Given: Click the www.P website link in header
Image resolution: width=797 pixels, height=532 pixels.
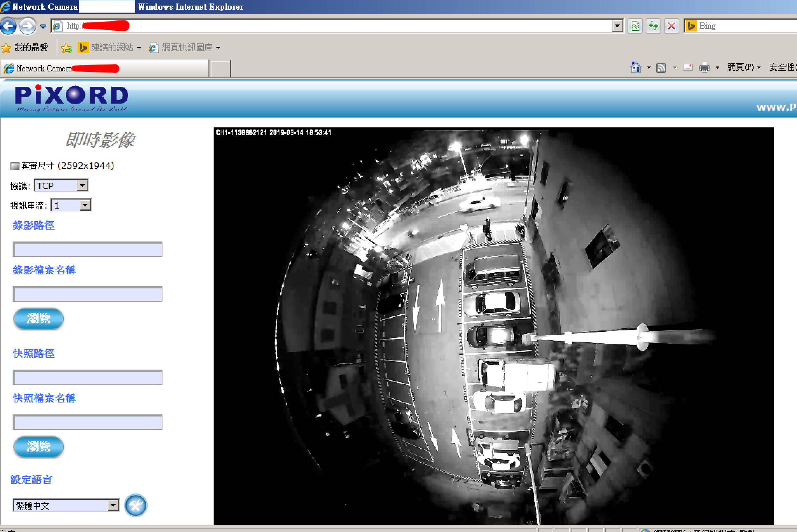Looking at the screenshot, I should [776, 107].
